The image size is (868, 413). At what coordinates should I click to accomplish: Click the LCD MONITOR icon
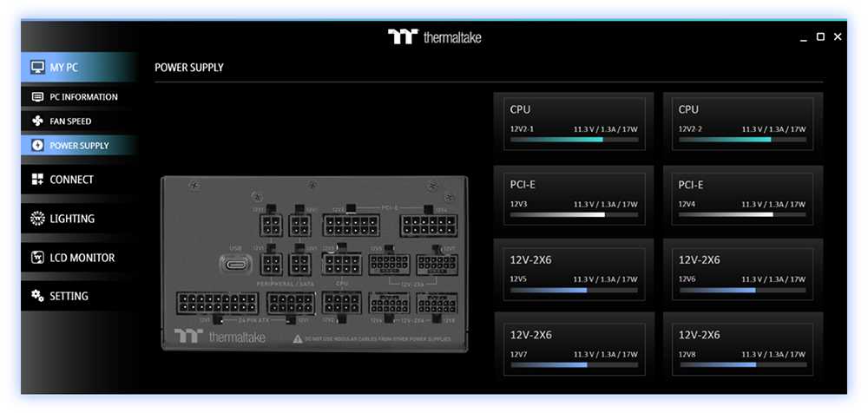click(x=37, y=258)
